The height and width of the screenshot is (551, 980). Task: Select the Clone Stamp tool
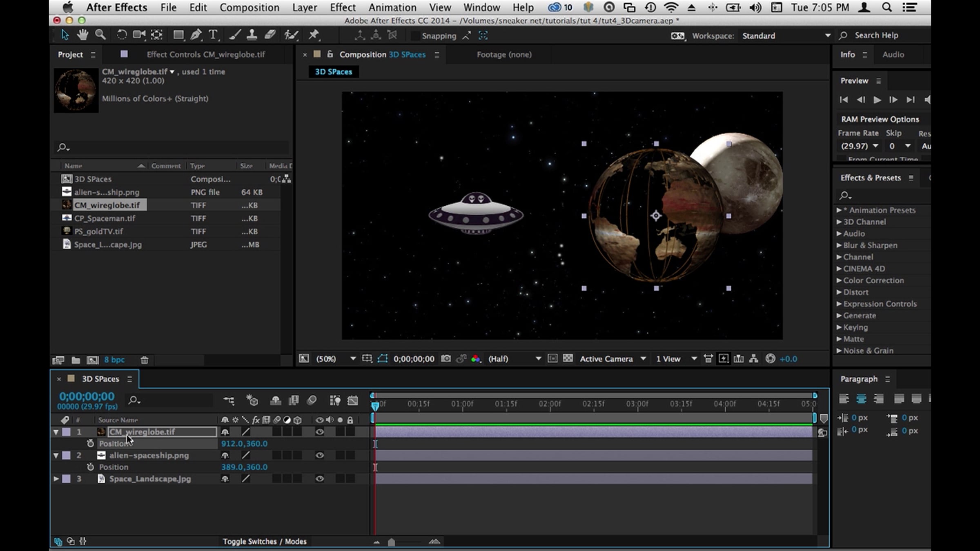coord(252,35)
